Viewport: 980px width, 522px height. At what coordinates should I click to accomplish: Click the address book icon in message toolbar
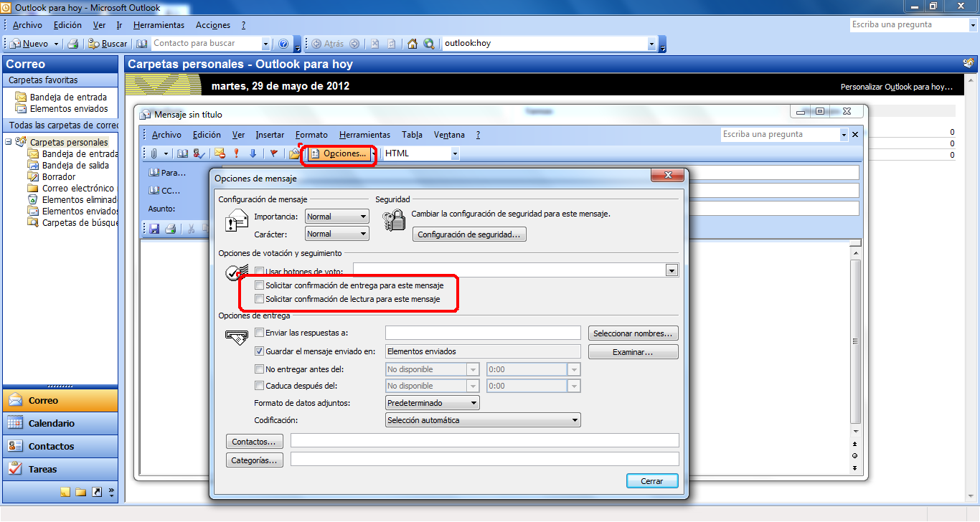click(x=182, y=153)
